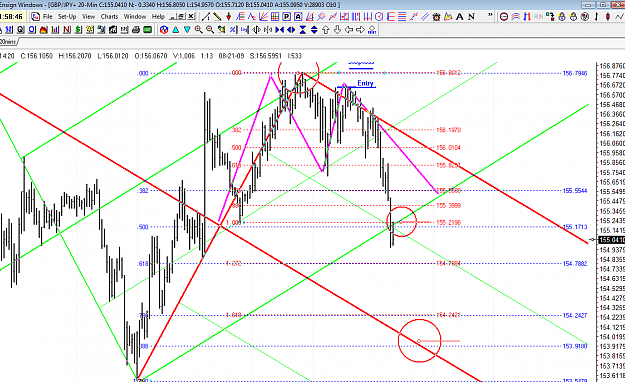Open the alarm clock alert tool

tap(437, 17)
